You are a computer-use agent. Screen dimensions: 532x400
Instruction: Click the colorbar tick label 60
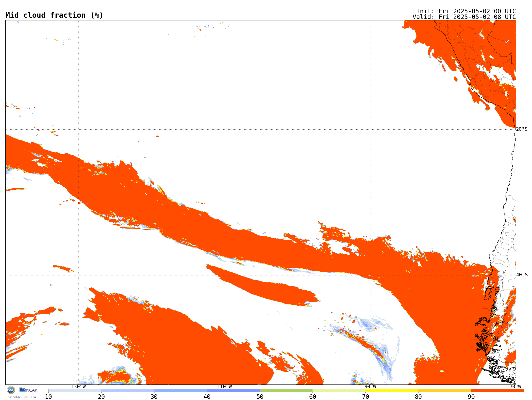[x=313, y=397]
